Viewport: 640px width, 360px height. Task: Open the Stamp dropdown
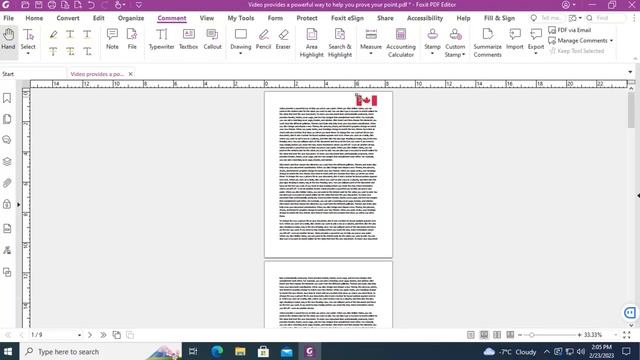[432, 53]
